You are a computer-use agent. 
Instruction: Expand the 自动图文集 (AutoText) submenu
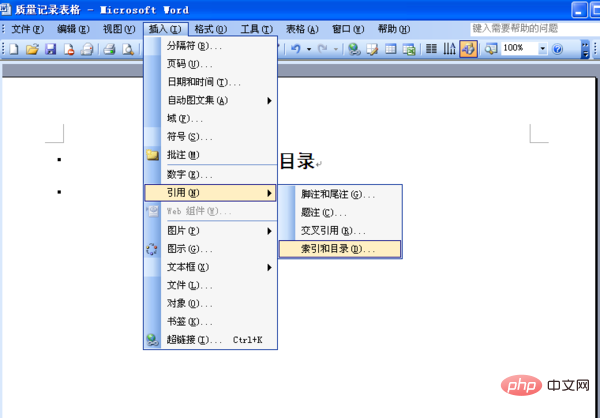tap(210, 100)
